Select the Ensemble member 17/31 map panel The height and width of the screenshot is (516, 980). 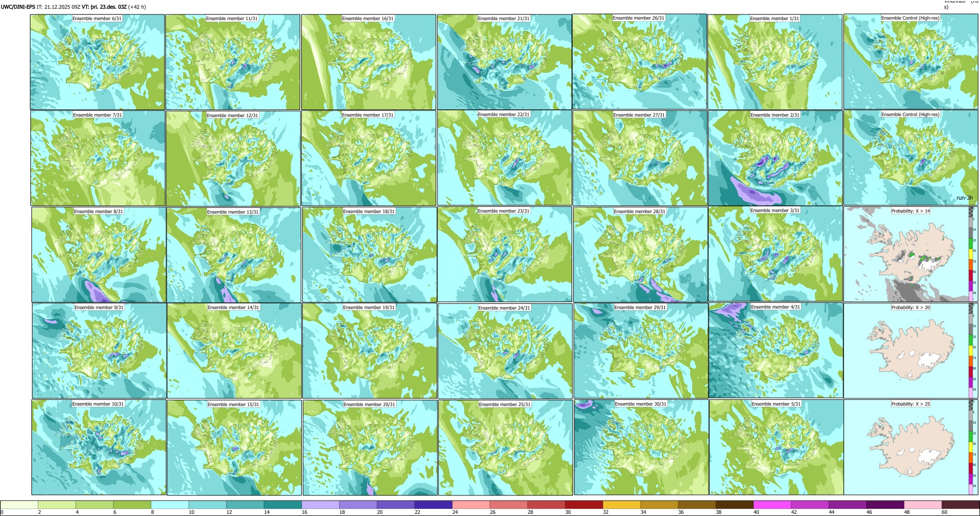369,158
